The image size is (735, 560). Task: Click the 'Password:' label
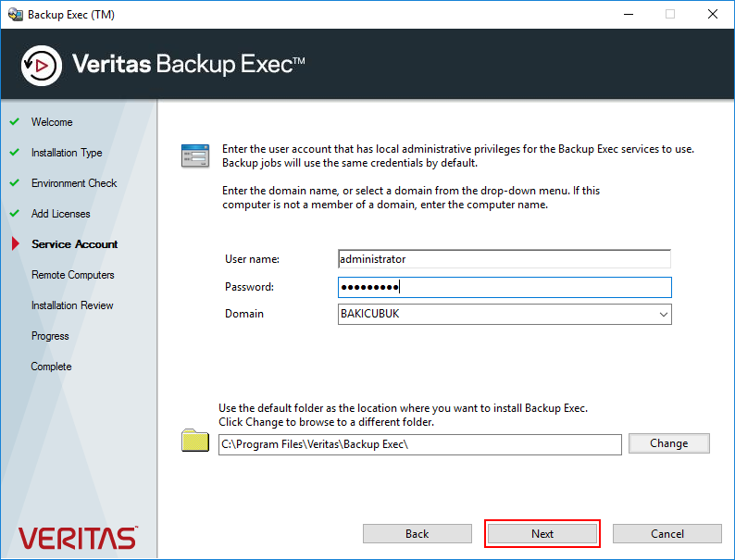click(249, 287)
